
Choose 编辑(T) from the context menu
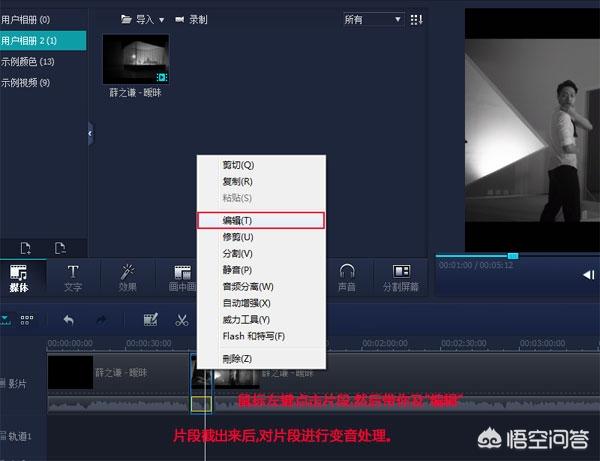click(261, 220)
